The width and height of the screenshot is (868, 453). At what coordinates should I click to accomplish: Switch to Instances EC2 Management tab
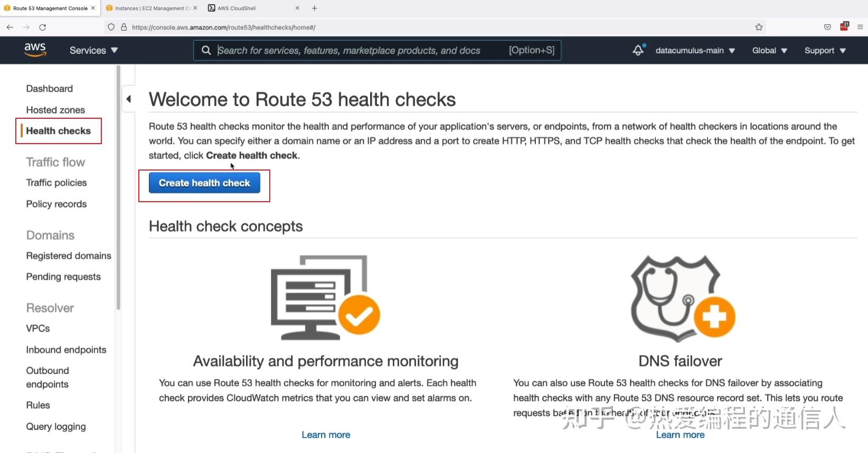click(152, 8)
